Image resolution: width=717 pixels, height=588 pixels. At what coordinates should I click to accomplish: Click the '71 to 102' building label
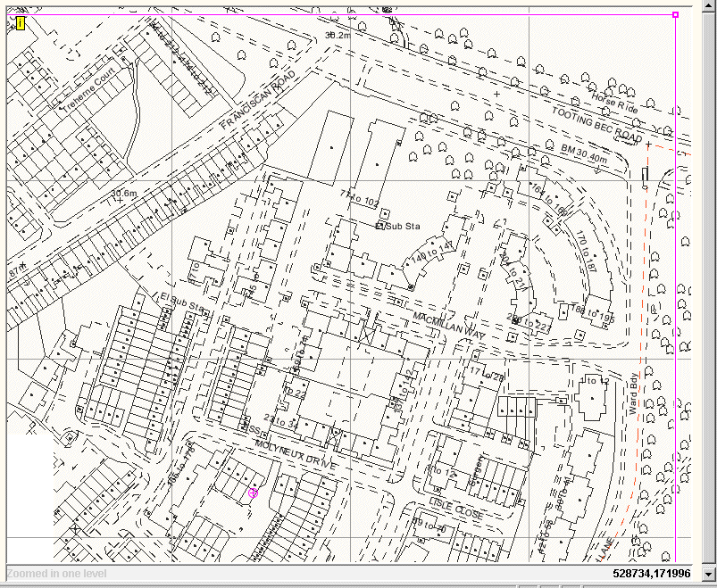(x=360, y=199)
